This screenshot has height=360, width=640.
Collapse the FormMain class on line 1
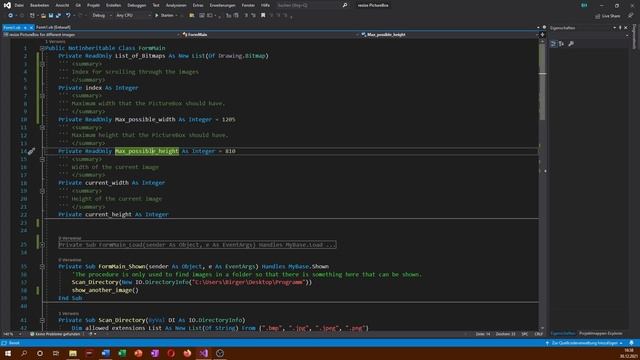(x=42, y=48)
